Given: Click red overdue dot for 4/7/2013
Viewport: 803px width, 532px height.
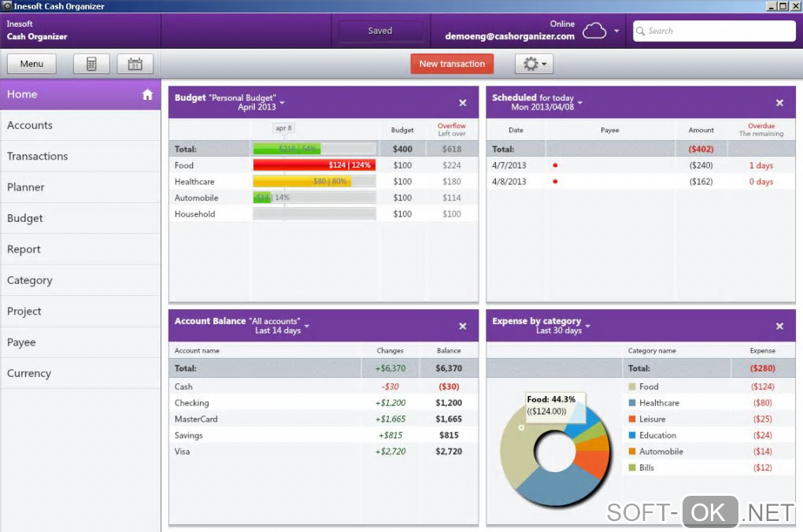Looking at the screenshot, I should coord(555,165).
